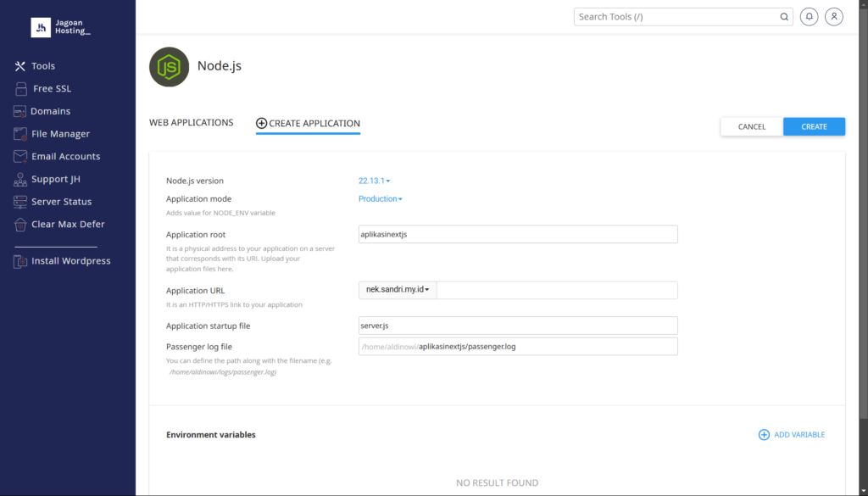
Task: Click Add Variable link
Action: click(791, 435)
